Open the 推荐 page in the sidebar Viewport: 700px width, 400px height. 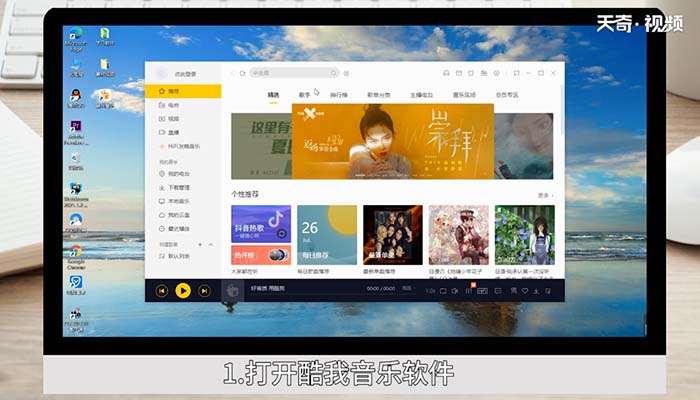point(183,91)
